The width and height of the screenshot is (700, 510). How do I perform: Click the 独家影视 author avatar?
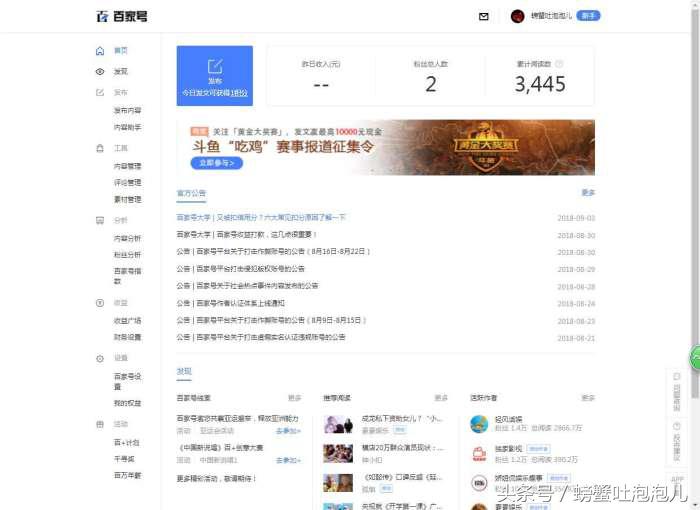point(479,453)
